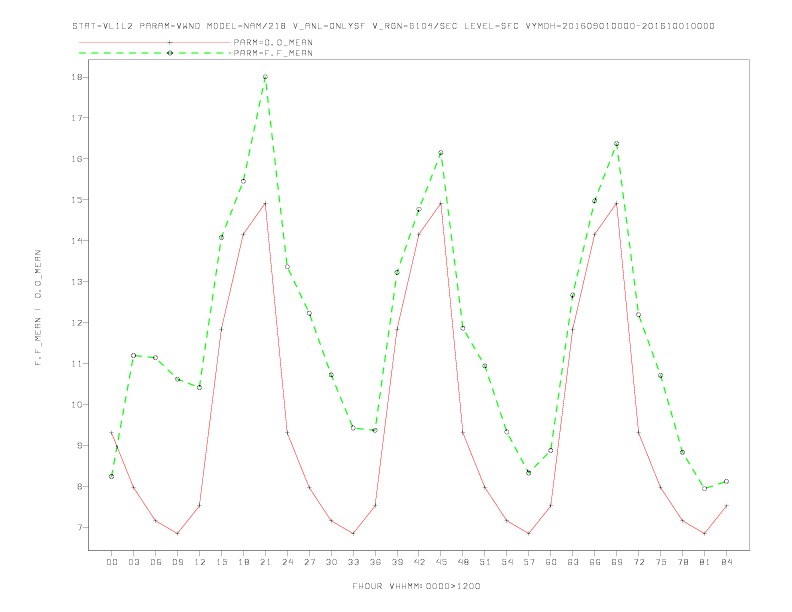Click the x-axis forecast hour label 66
This screenshot has height=612, width=792.
(x=595, y=562)
